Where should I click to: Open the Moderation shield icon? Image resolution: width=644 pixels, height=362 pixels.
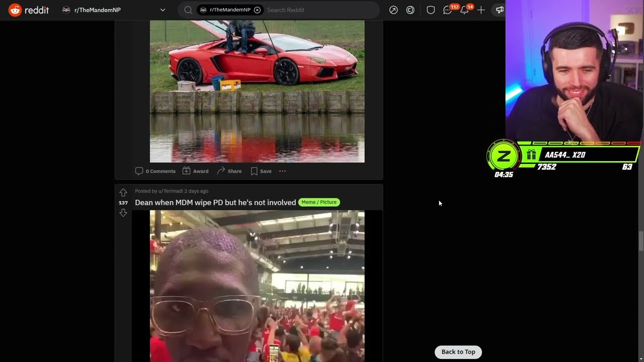click(431, 10)
